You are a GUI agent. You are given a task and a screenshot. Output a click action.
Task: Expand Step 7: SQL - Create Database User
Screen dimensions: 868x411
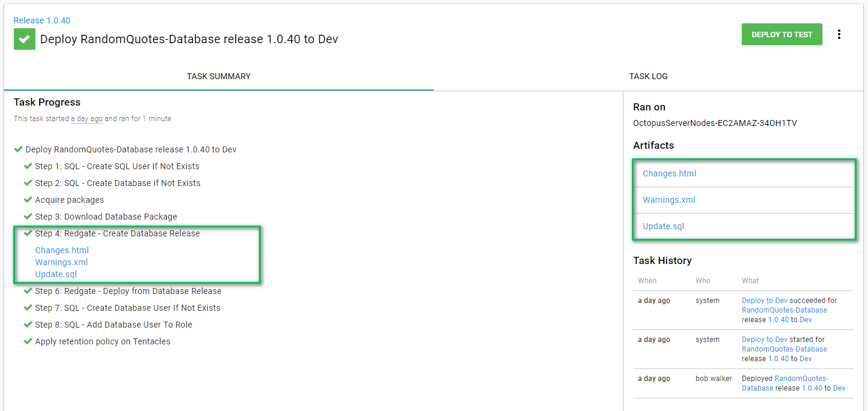(x=127, y=308)
